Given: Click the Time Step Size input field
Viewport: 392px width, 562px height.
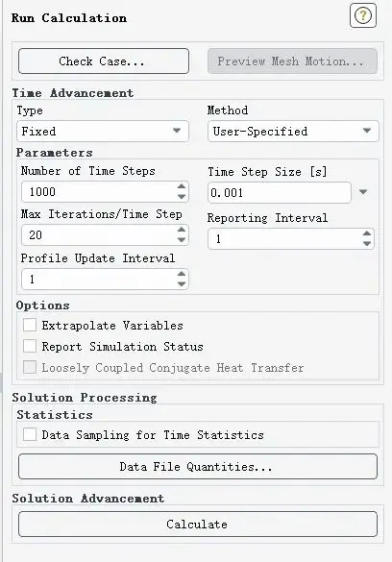Looking at the screenshot, I should [280, 192].
